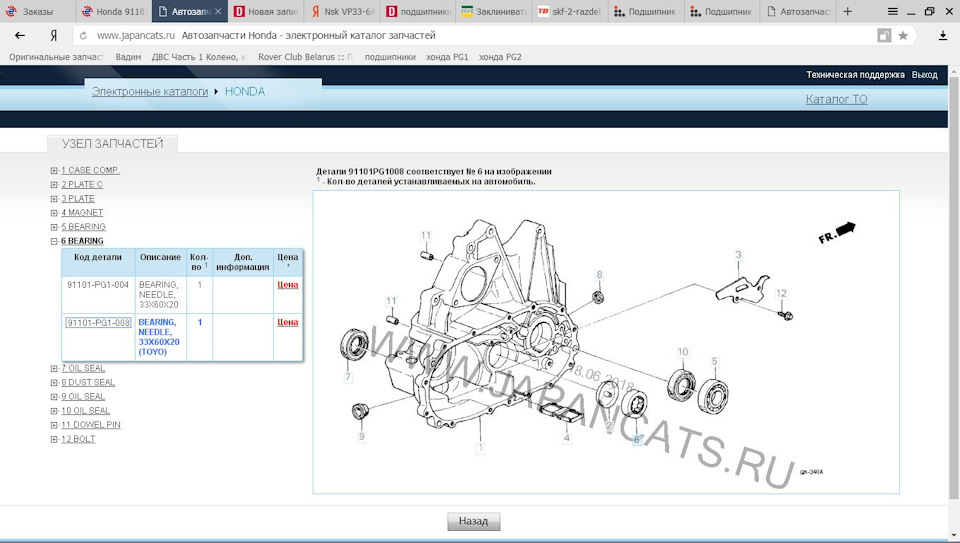Switch to the Заклинивать tab
This screenshot has height=543, width=960.
click(493, 11)
